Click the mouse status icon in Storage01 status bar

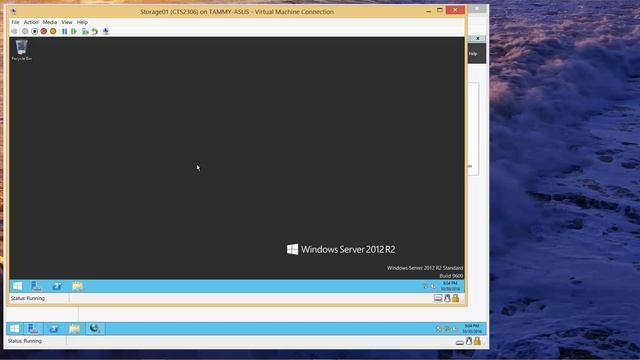(447, 298)
